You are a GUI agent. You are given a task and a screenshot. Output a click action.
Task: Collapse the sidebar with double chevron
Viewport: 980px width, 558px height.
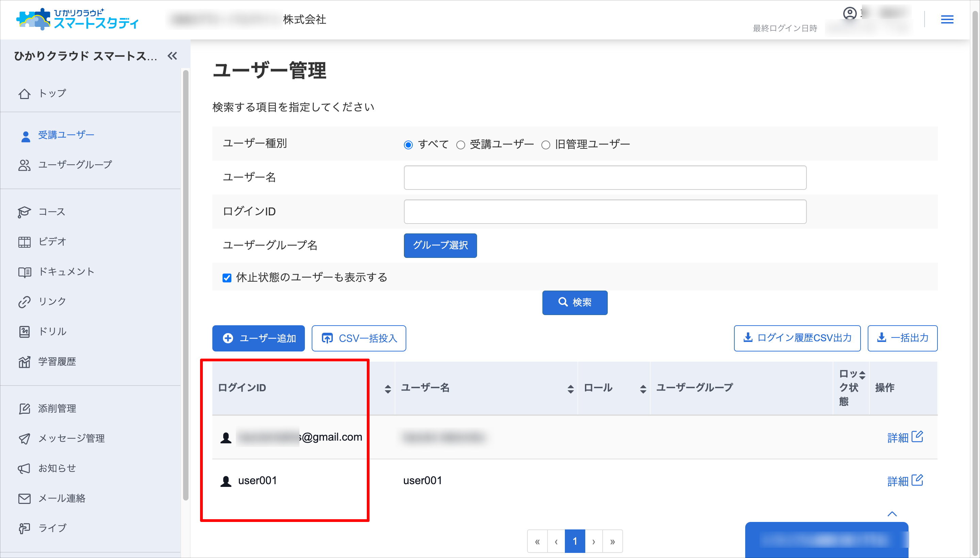pyautogui.click(x=172, y=56)
